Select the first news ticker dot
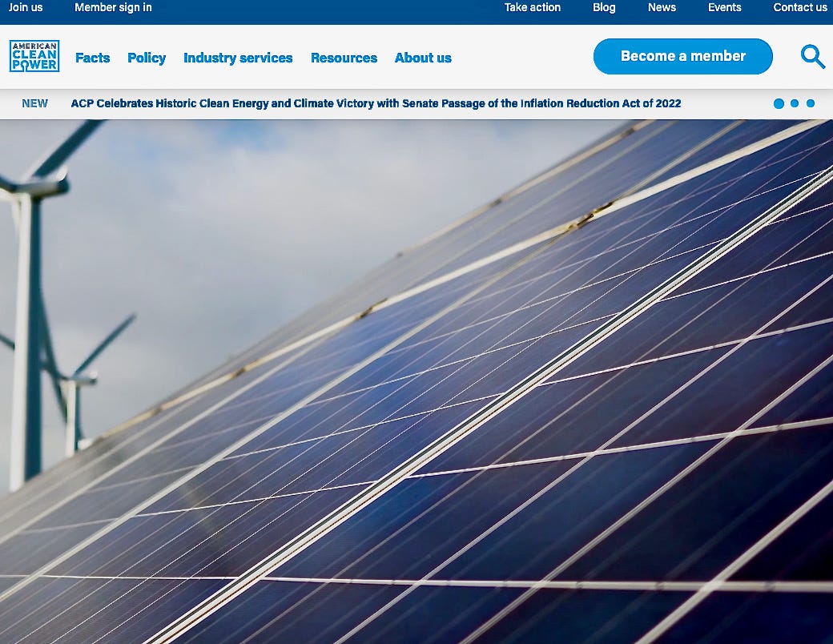The width and height of the screenshot is (833, 644). pos(779,103)
